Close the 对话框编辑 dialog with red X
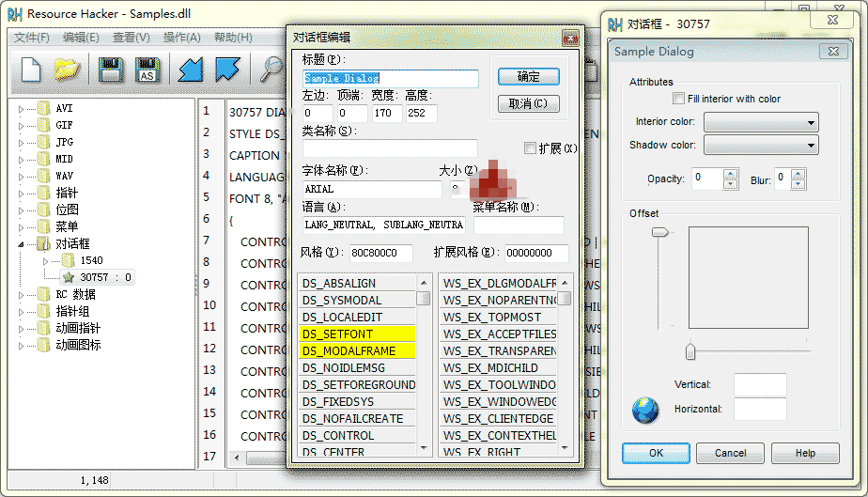The width and height of the screenshot is (868, 497). [x=569, y=38]
